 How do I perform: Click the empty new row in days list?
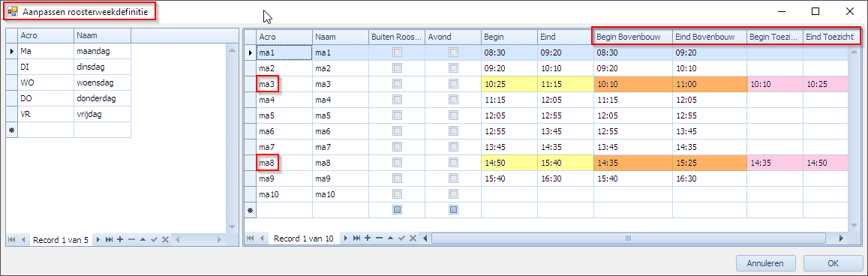pos(74,130)
